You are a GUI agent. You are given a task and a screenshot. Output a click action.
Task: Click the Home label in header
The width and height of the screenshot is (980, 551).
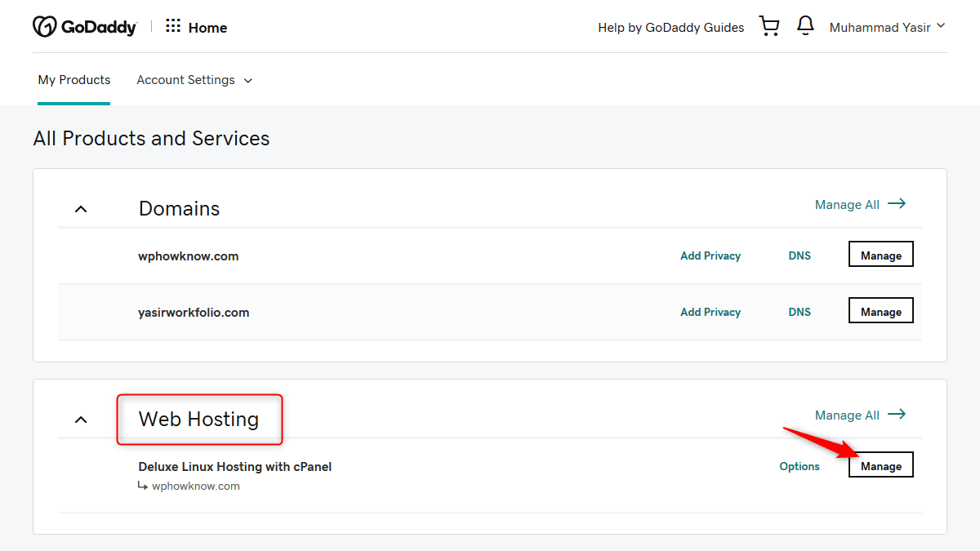(207, 28)
